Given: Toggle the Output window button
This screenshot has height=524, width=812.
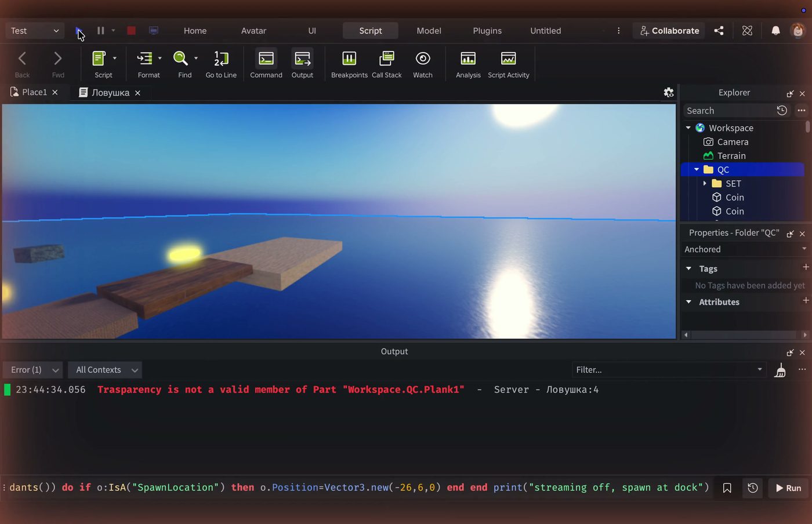Looking at the screenshot, I should pyautogui.click(x=302, y=63).
